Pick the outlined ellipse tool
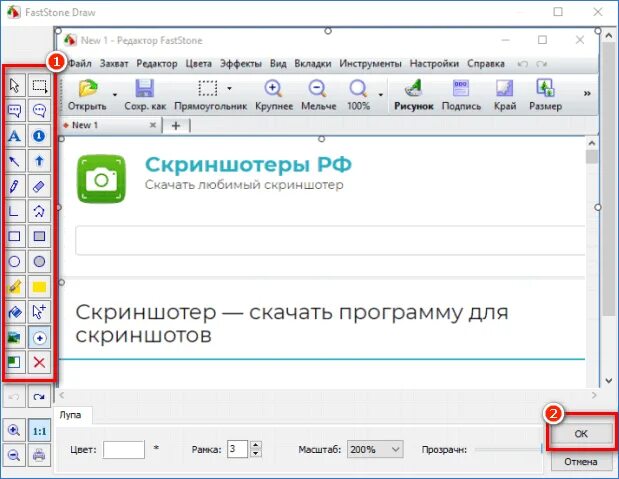Image resolution: width=619 pixels, height=479 pixels. (x=15, y=262)
